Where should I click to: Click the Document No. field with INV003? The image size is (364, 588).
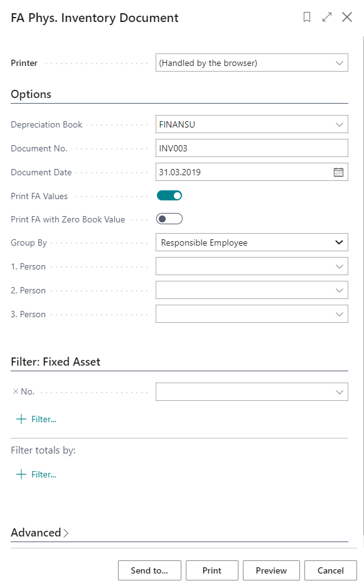(252, 148)
